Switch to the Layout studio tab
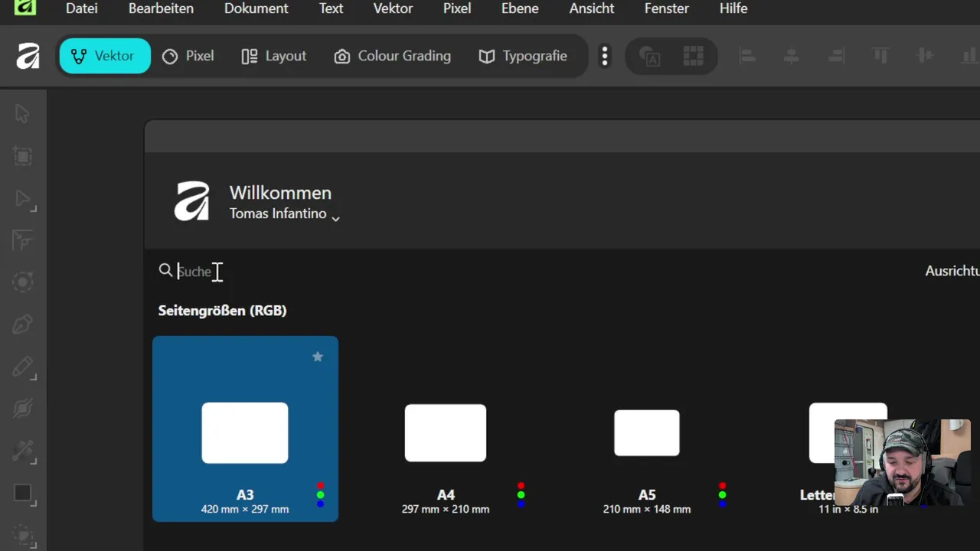Image resolution: width=980 pixels, height=551 pixels. (x=274, y=56)
